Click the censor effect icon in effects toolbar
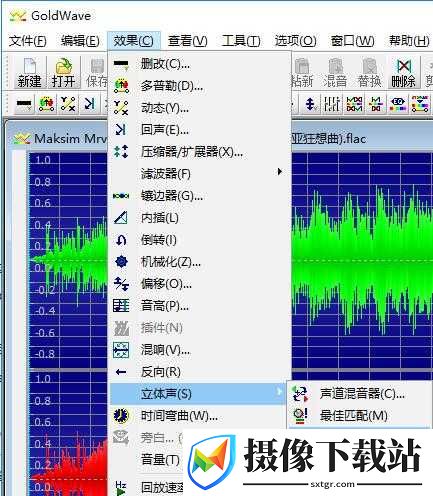This screenshot has width=433, height=496. (x=24, y=104)
